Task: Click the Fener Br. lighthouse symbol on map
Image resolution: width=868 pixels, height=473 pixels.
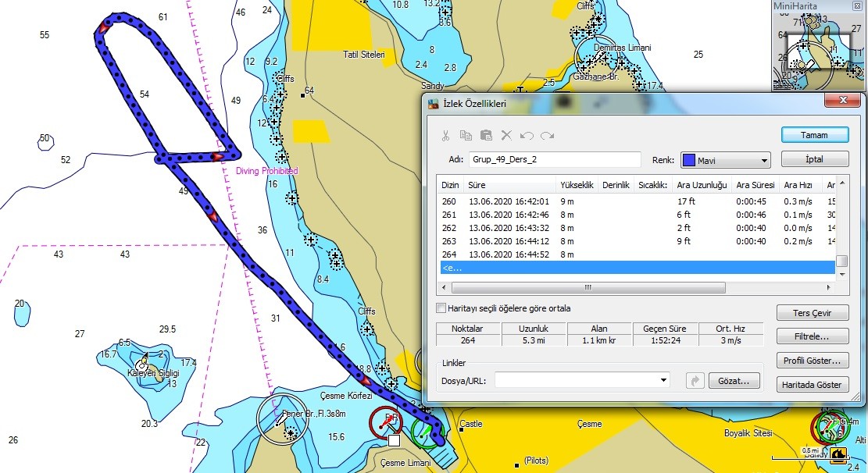Action: pyautogui.click(x=282, y=420)
